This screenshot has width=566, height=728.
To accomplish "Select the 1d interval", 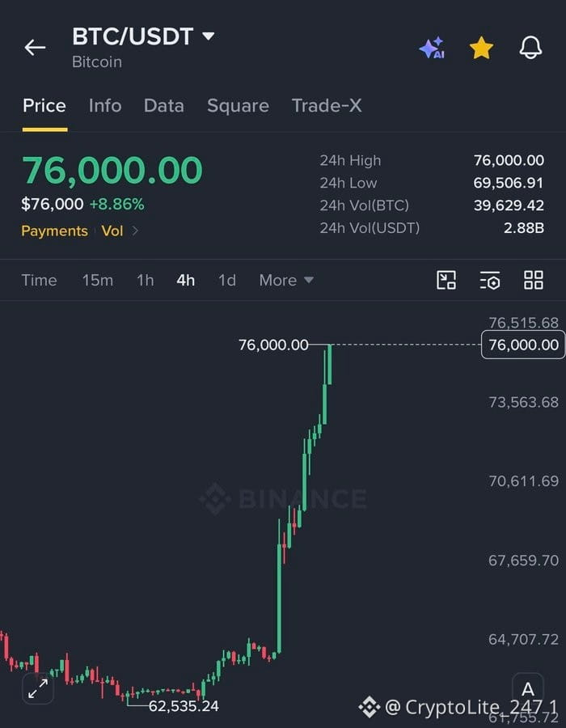I will pos(227,280).
